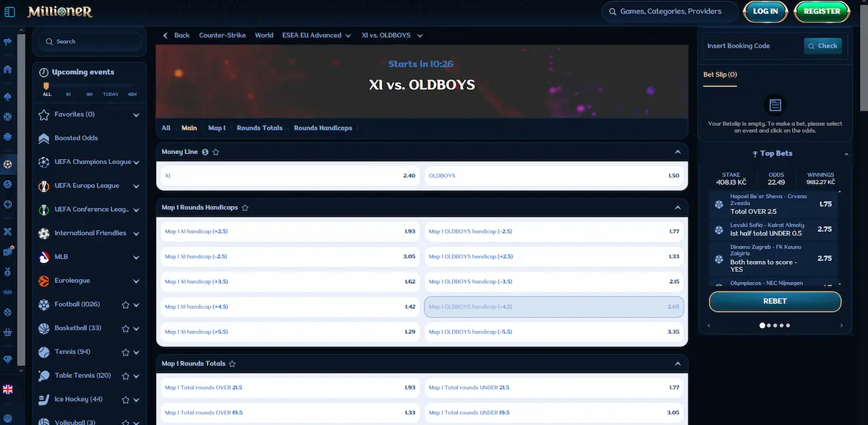Deselect Map 1 OLDBOYS handicap (-4.5) odds

click(554, 306)
